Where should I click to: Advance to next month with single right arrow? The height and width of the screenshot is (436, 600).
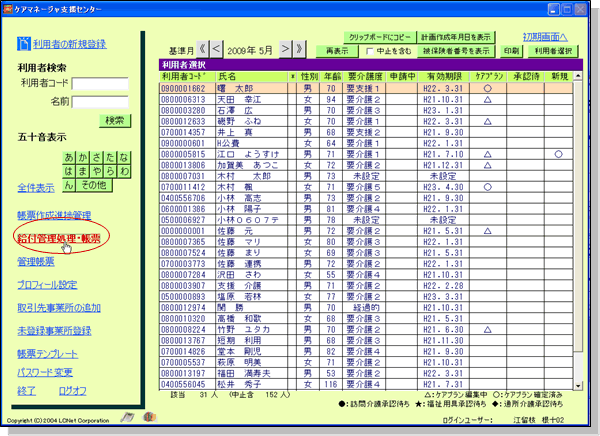point(285,49)
